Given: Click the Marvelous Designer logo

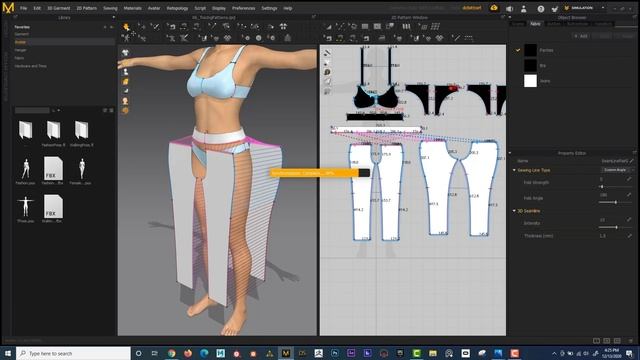Looking at the screenshot, I should (x=8, y=7).
